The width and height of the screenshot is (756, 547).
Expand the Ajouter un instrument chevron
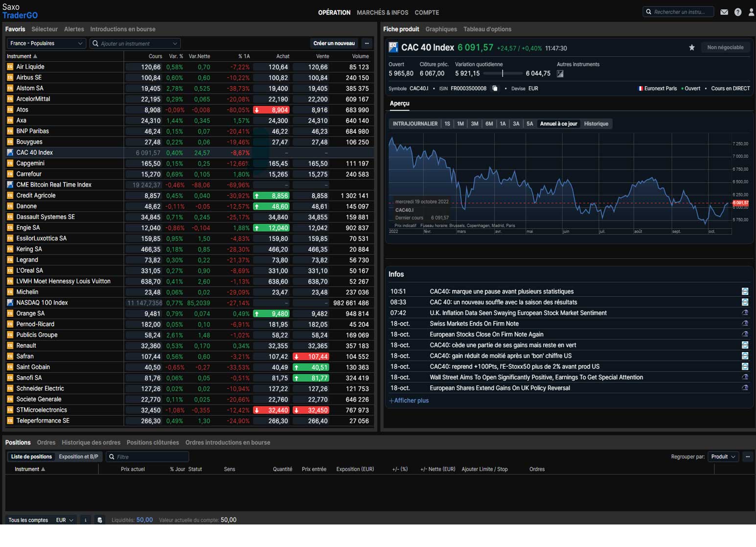pos(175,44)
